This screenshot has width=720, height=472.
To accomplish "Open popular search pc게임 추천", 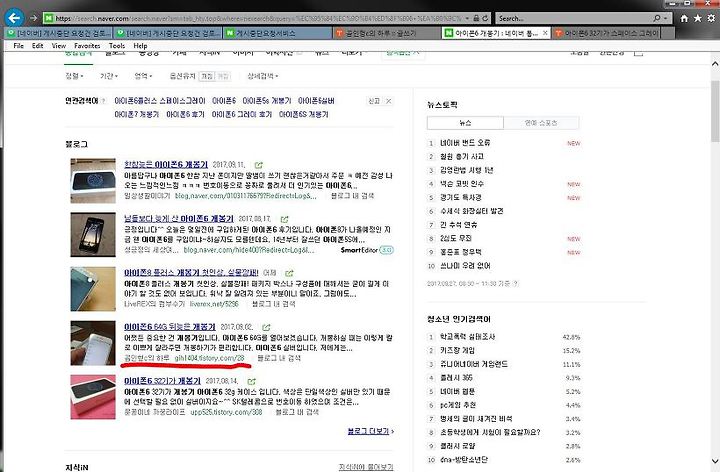I will point(458,405).
